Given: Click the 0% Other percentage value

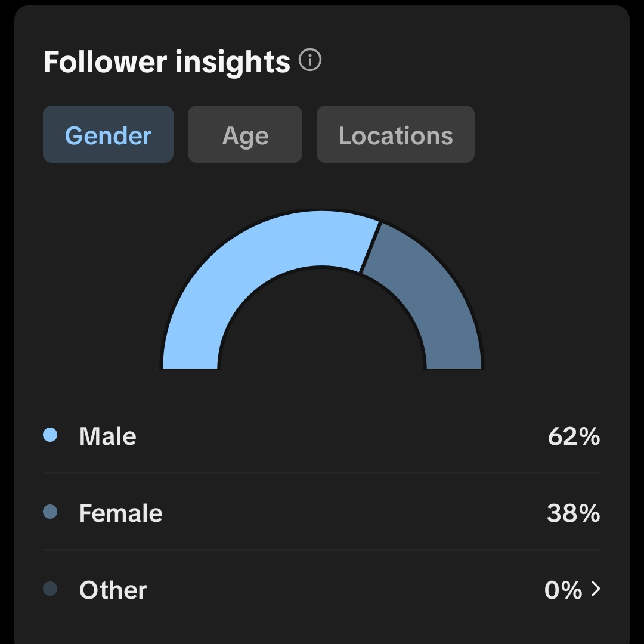Looking at the screenshot, I should (563, 590).
